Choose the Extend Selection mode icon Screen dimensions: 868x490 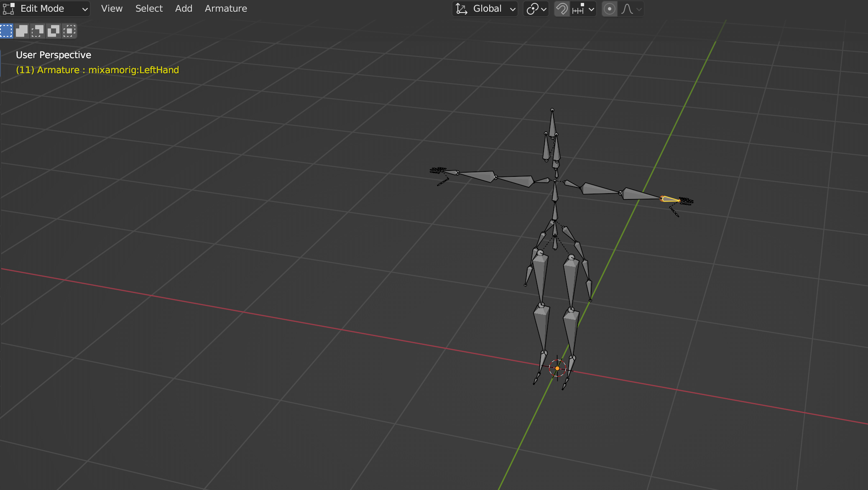[x=22, y=31]
